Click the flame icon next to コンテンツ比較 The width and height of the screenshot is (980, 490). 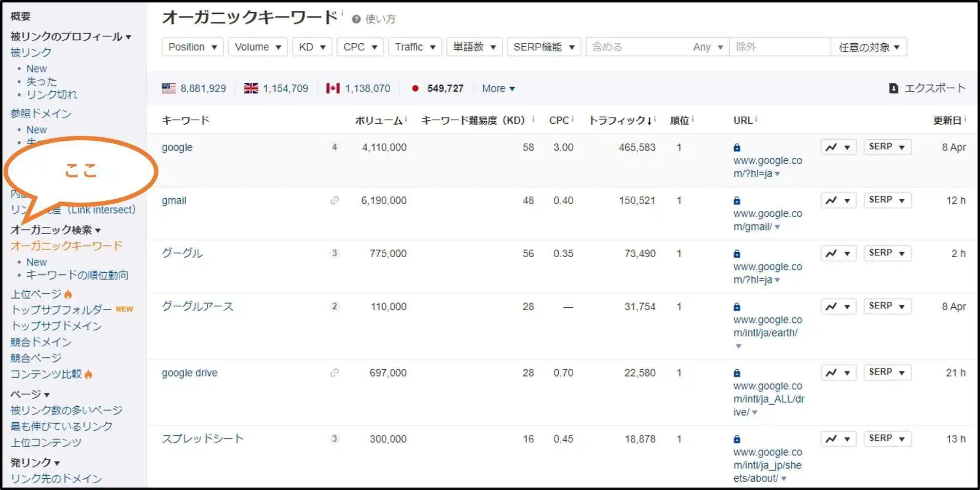tap(88, 374)
